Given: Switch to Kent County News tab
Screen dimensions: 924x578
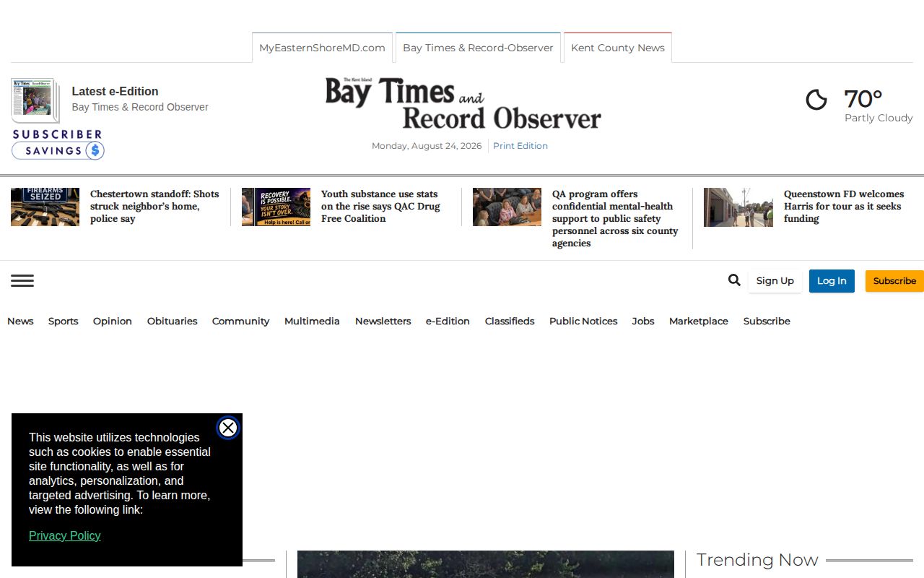Looking at the screenshot, I should [618, 48].
